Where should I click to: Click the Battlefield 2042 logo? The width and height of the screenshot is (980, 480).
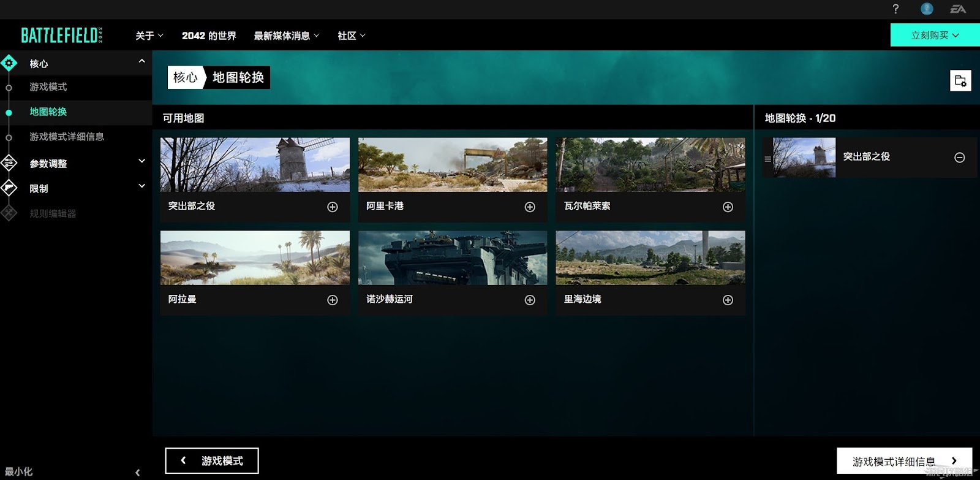(62, 35)
